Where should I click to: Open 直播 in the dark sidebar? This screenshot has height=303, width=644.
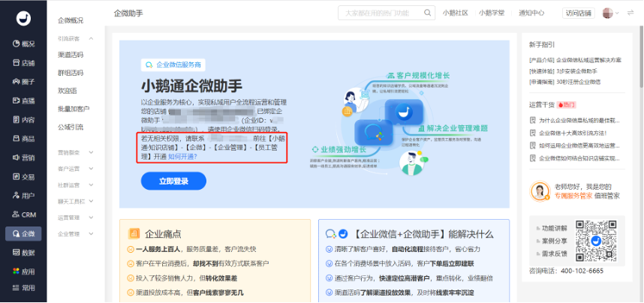click(x=23, y=100)
